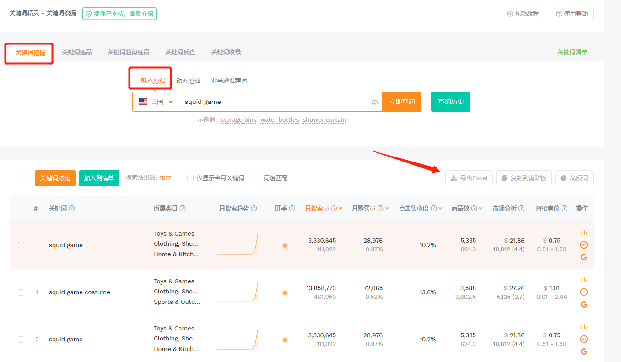Switch to the red-boxed keyword mining tab
This screenshot has height=362, width=621.
(x=30, y=53)
